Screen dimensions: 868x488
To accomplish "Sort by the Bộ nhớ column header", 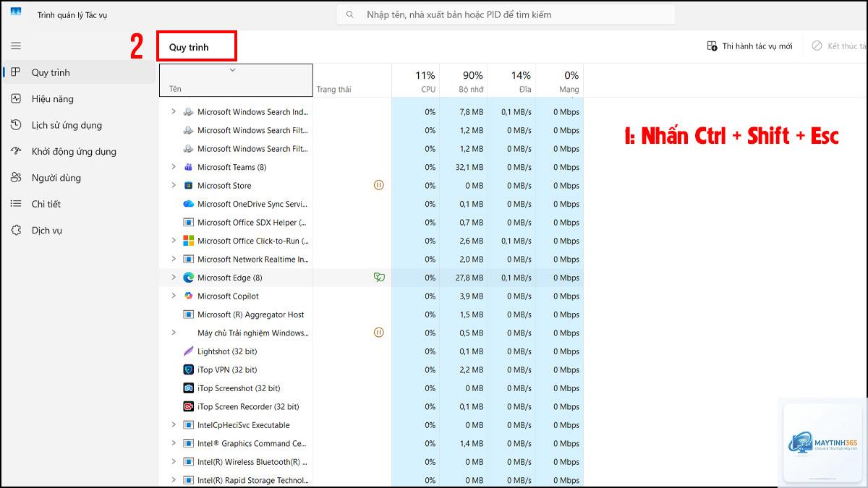I will [x=464, y=80].
